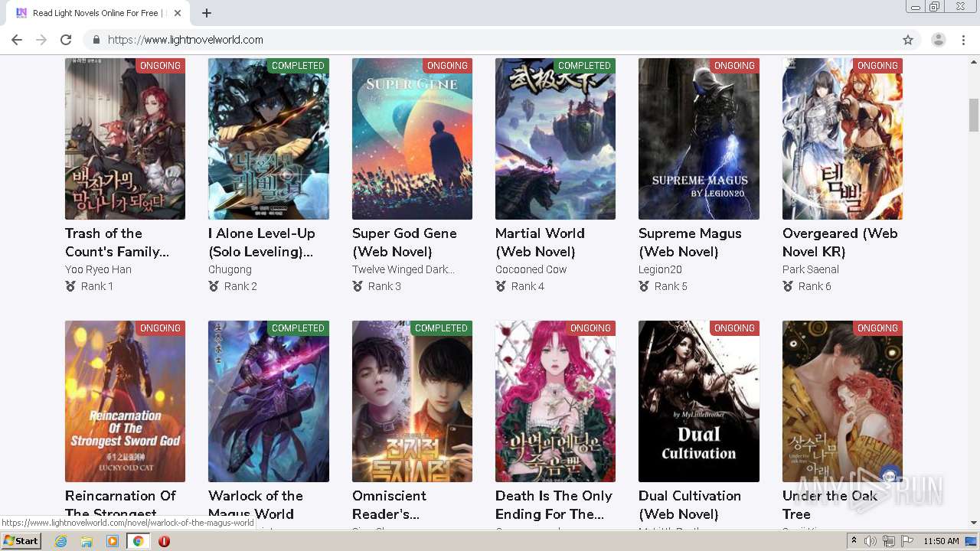This screenshot has width=980, height=551.
Task: Click the Rank 5 medal icon
Action: pos(644,286)
